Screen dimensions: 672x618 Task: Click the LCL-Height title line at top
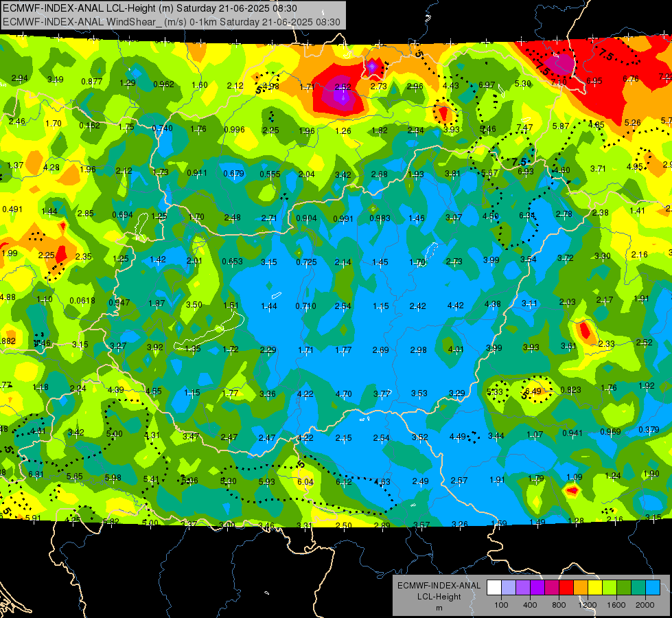click(150, 8)
